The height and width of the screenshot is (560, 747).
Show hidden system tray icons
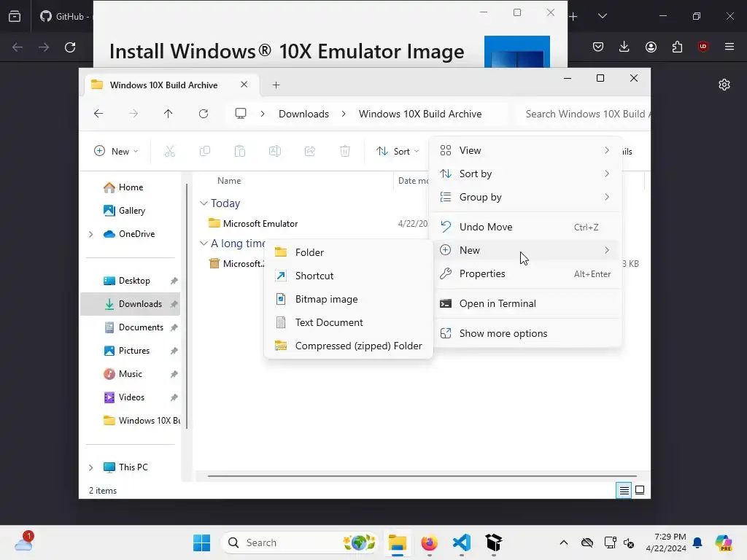click(x=564, y=542)
